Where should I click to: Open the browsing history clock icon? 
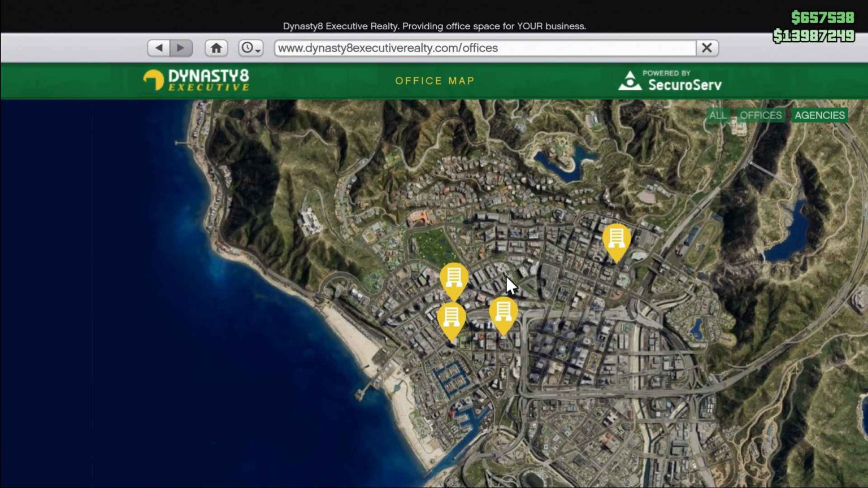coord(247,48)
